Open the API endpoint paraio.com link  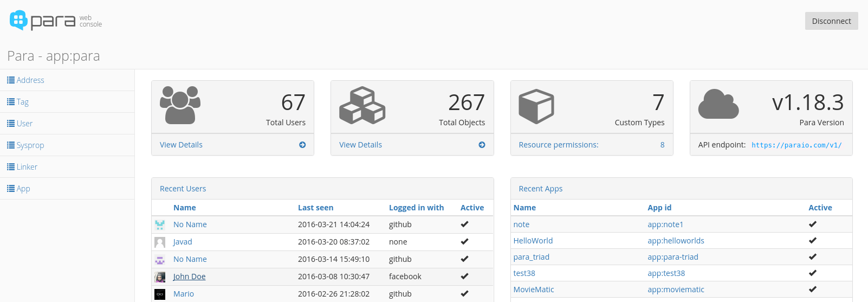click(x=796, y=145)
